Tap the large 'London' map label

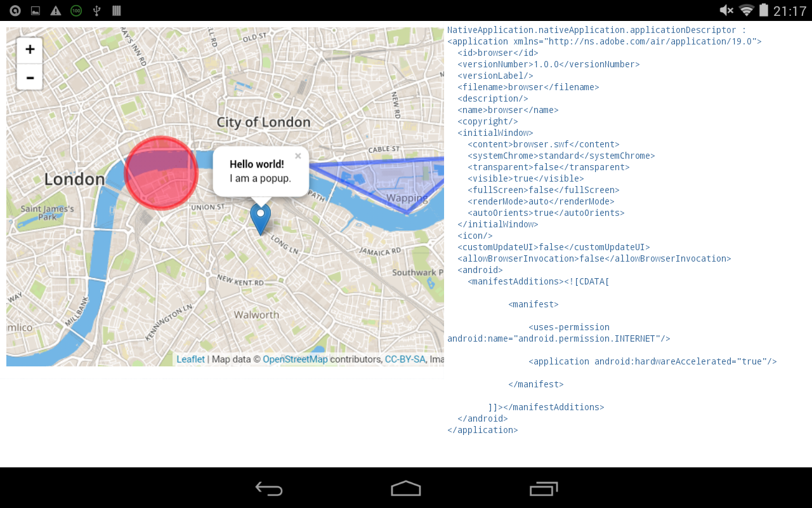click(x=74, y=179)
